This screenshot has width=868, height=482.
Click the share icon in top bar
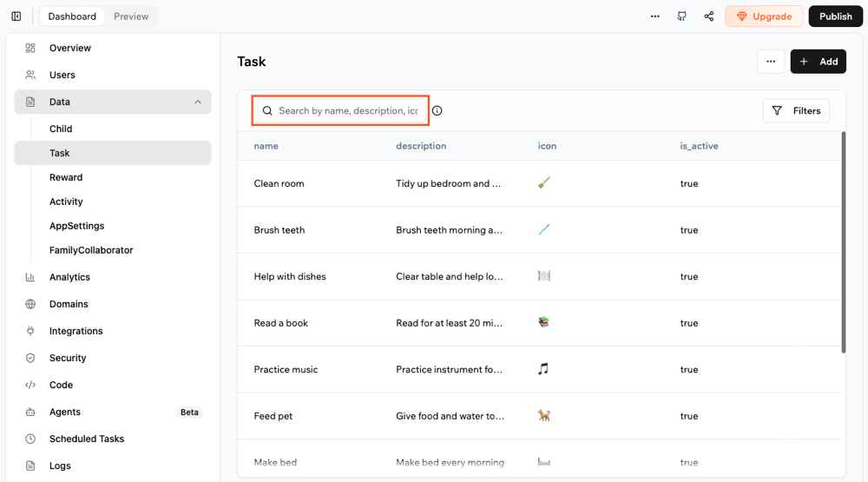coord(709,17)
